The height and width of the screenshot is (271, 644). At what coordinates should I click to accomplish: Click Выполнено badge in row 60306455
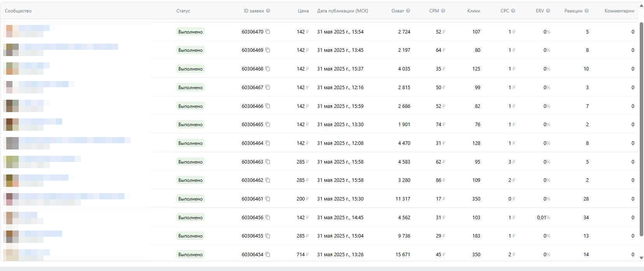click(x=190, y=236)
